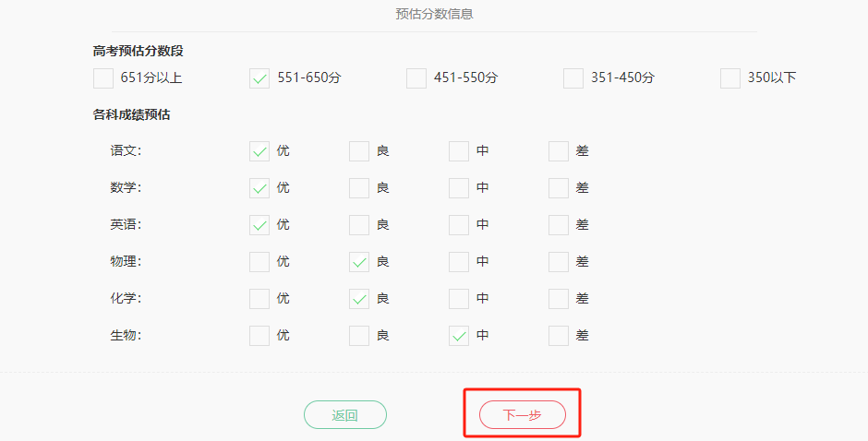Click the 返回 button
This screenshot has width=868, height=441.
(345, 415)
